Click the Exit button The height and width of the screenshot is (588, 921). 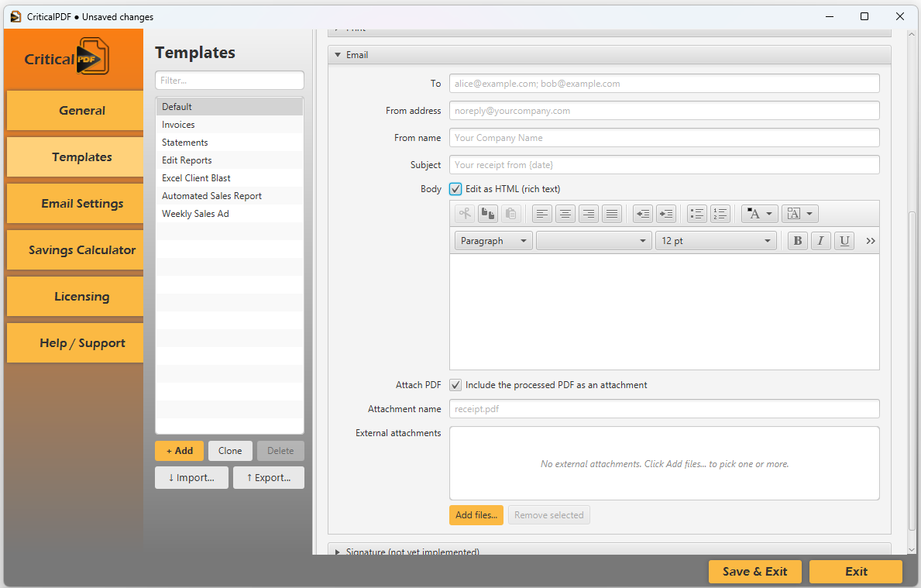(x=856, y=572)
